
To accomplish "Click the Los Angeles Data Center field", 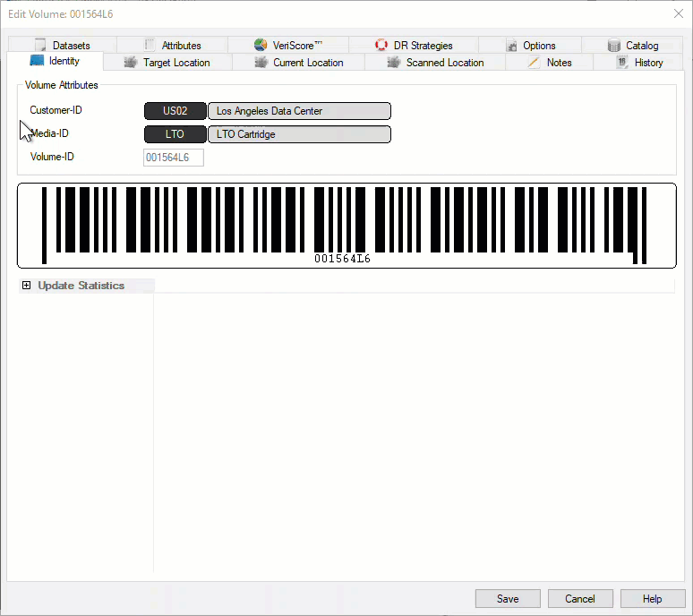I will click(299, 111).
